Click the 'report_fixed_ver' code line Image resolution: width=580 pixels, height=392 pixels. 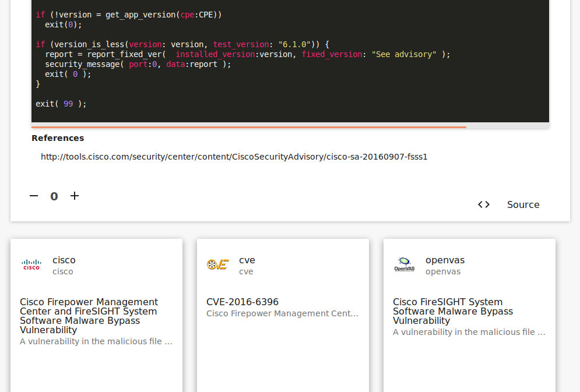[248, 54]
